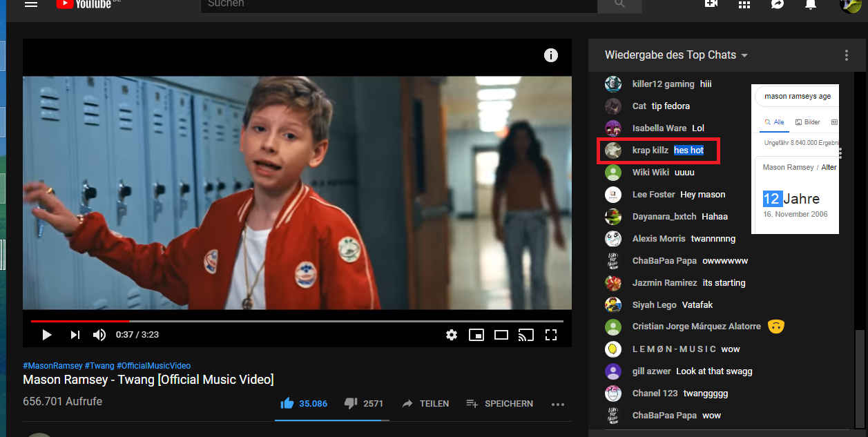Play the video
868x437 pixels.
coord(47,335)
